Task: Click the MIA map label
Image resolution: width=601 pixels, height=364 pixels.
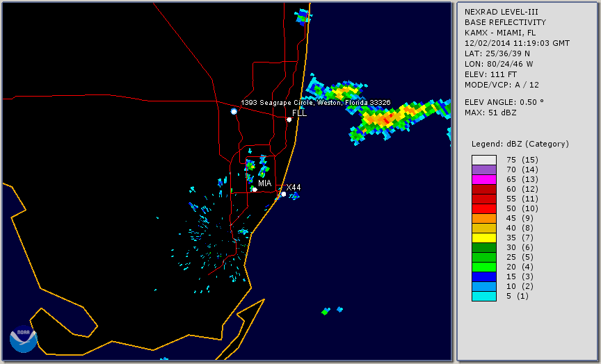Action: point(265,183)
